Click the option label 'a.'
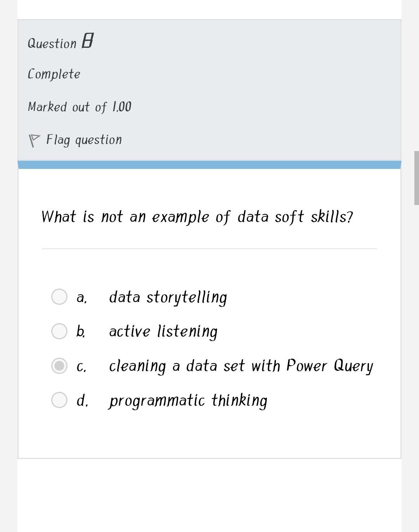The width and height of the screenshot is (419, 532). [x=81, y=297]
